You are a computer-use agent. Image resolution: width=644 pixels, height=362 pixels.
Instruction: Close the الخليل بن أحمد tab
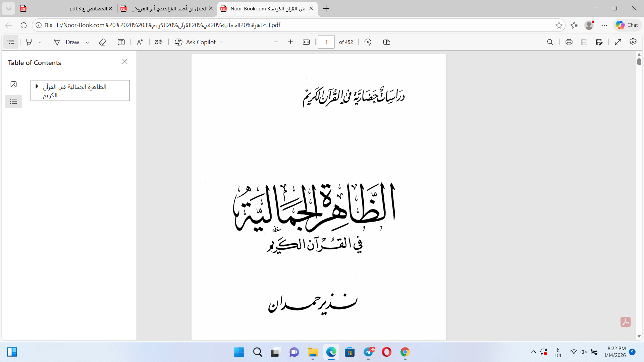(211, 8)
